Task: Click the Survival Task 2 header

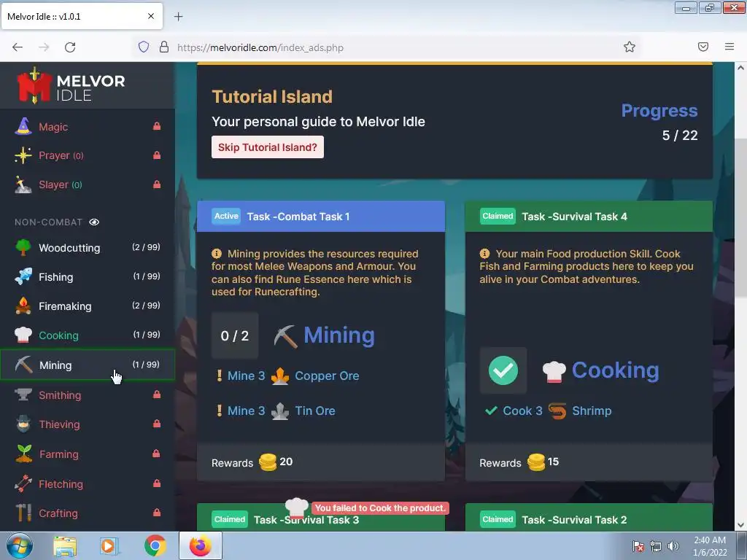Action: (x=589, y=518)
